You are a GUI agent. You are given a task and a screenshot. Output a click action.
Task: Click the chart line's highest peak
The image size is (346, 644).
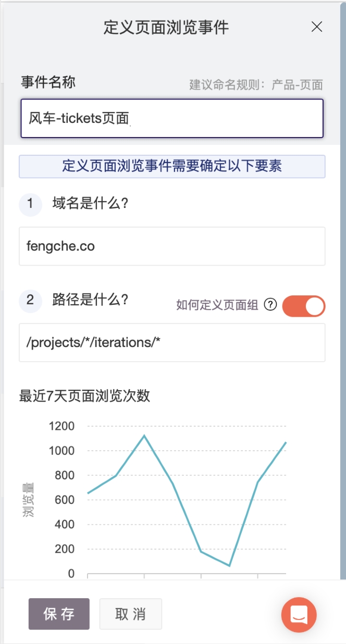(x=144, y=436)
